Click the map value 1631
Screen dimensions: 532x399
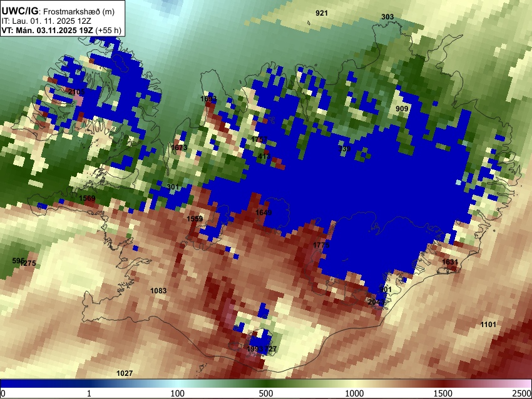(450, 262)
